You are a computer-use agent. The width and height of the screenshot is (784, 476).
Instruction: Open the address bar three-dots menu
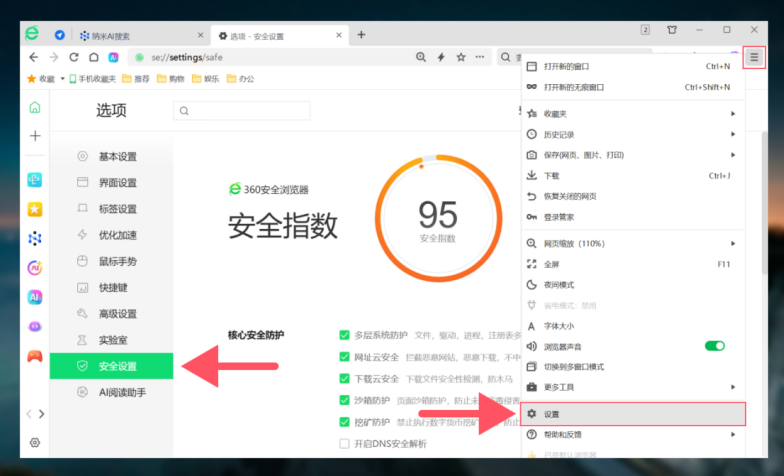coord(480,58)
